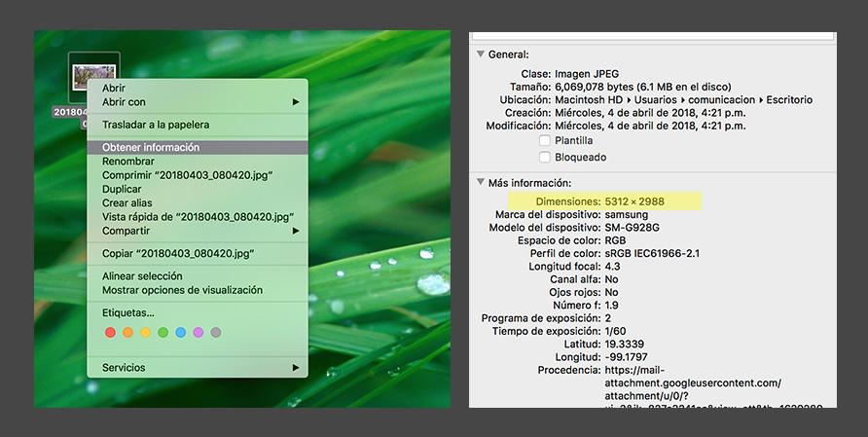Apply the gray tag color

pyautogui.click(x=216, y=332)
